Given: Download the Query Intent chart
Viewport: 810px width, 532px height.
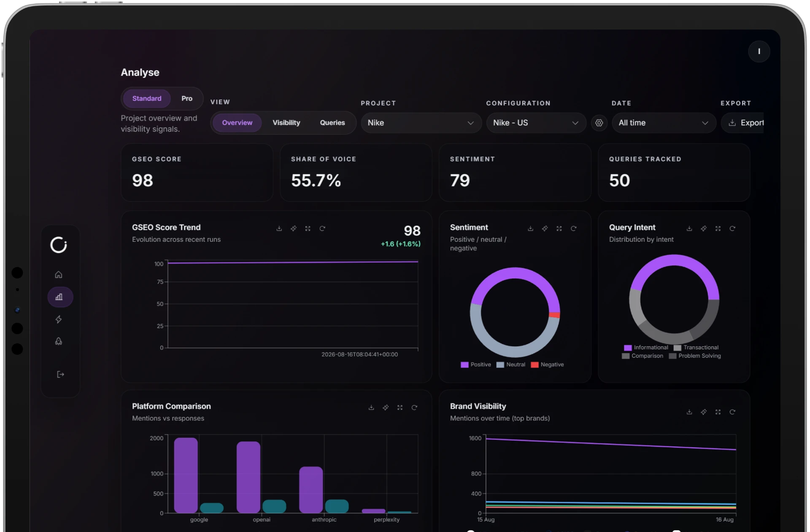Looking at the screenshot, I should tap(689, 228).
